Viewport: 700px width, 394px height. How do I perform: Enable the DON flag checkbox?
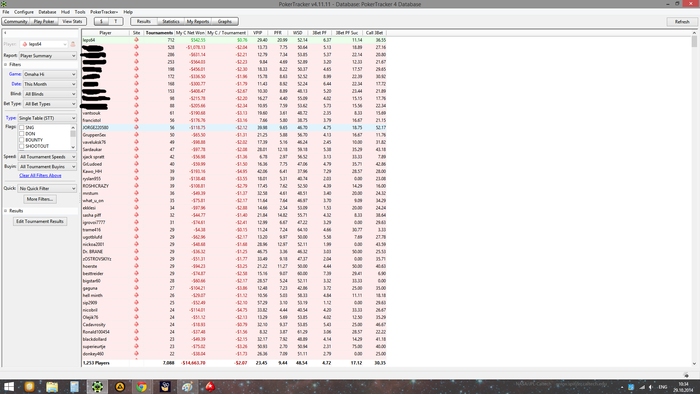click(21, 134)
